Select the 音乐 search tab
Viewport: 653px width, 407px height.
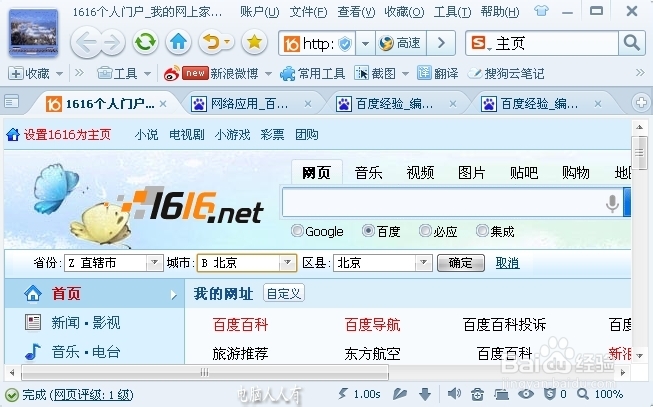(368, 172)
